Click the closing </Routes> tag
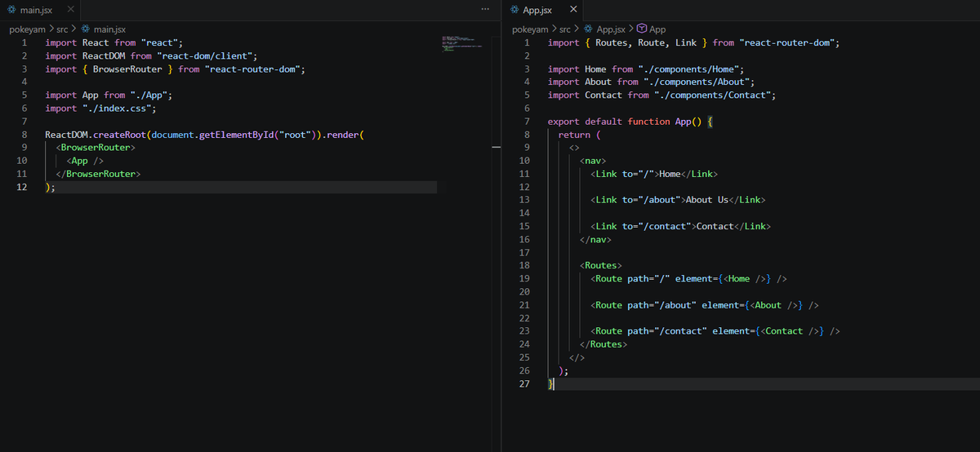This screenshot has width=980, height=452. point(604,344)
